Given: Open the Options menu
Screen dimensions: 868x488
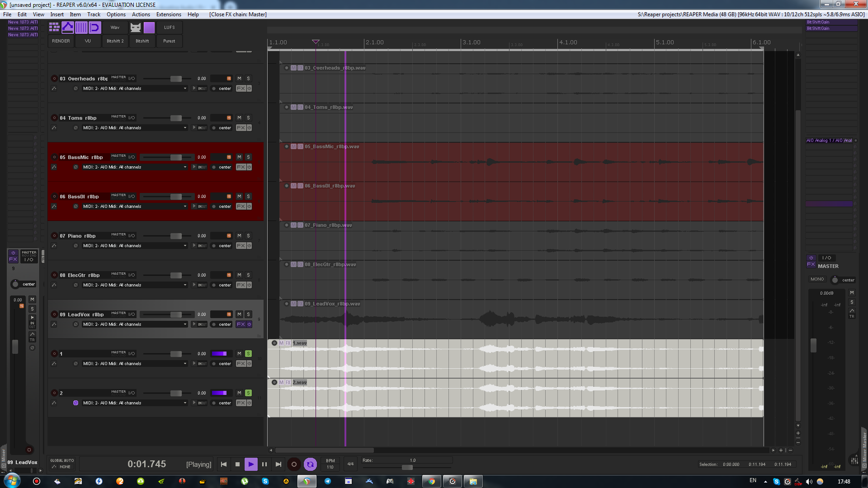Looking at the screenshot, I should (116, 14).
